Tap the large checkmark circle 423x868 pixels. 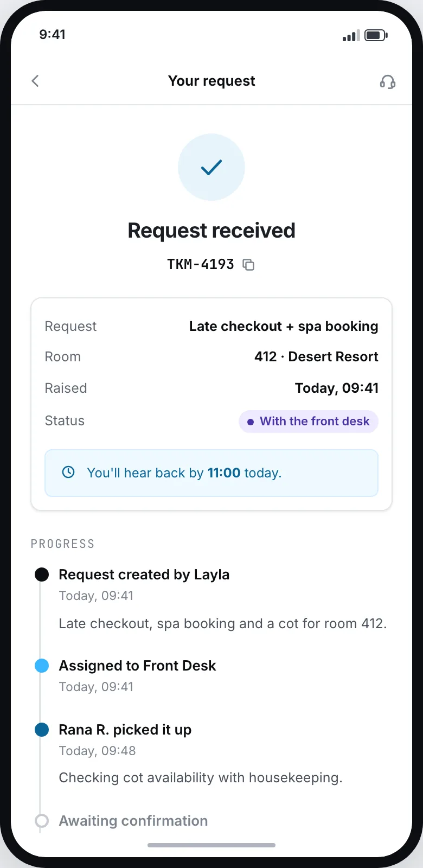211,167
